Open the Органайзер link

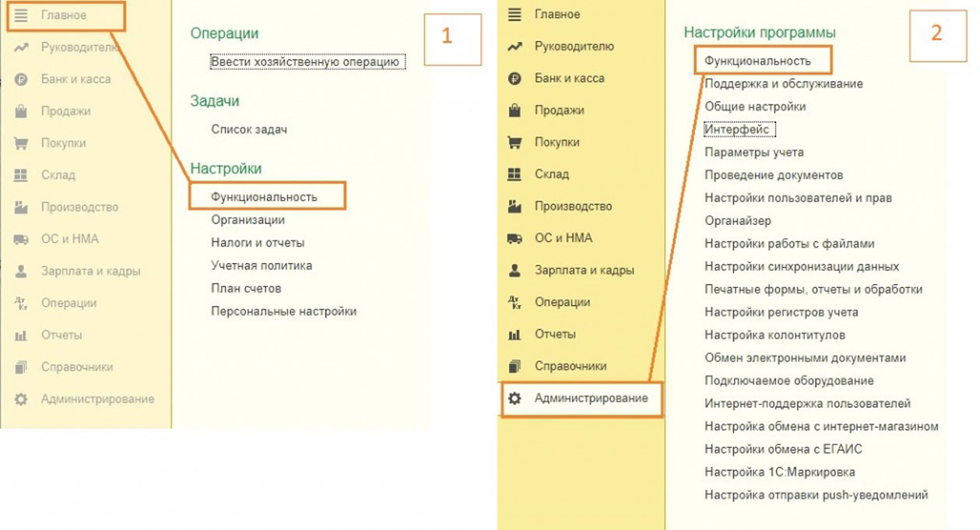739,221
